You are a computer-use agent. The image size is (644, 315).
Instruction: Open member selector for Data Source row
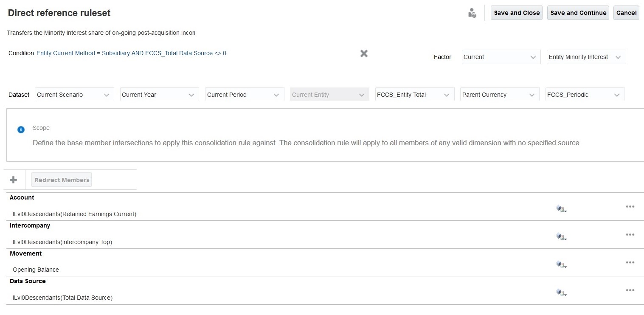tap(561, 292)
